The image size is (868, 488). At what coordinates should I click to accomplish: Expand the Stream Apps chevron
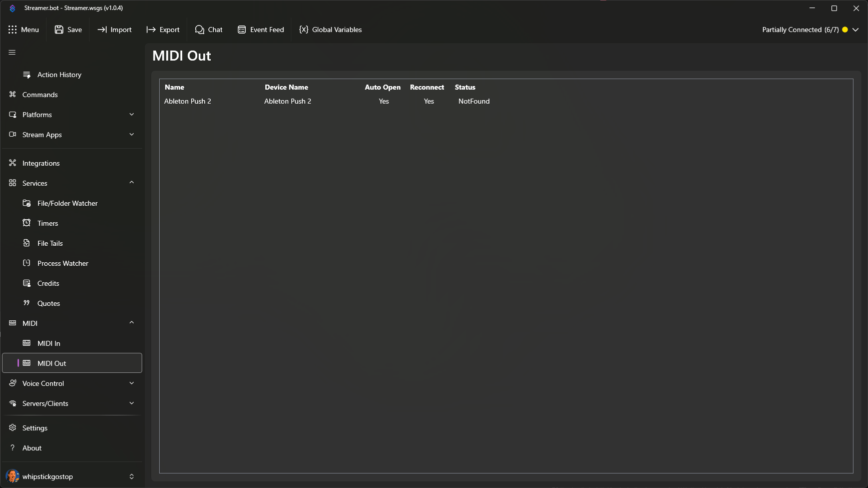(132, 135)
